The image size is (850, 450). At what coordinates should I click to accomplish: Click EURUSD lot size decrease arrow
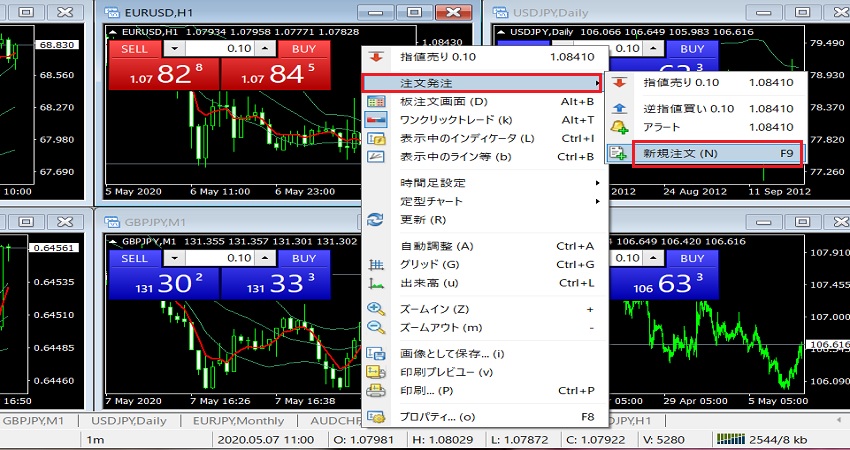click(171, 48)
